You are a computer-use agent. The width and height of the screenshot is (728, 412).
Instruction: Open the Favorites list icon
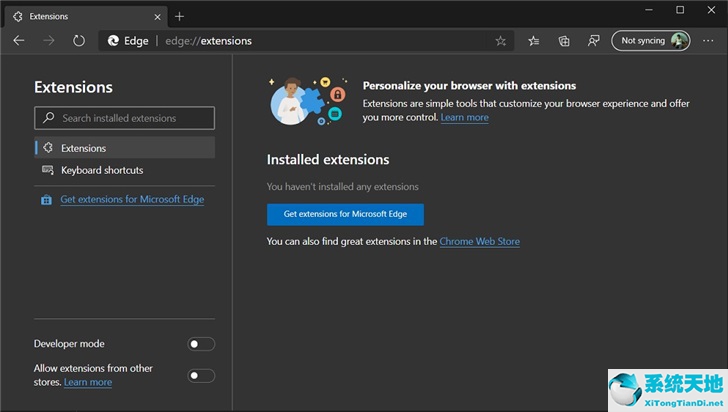pos(533,41)
